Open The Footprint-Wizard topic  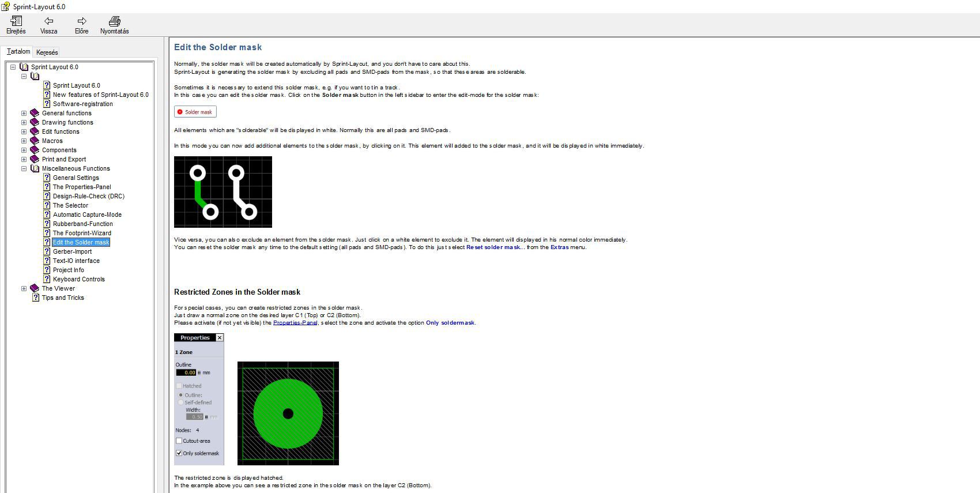82,233
